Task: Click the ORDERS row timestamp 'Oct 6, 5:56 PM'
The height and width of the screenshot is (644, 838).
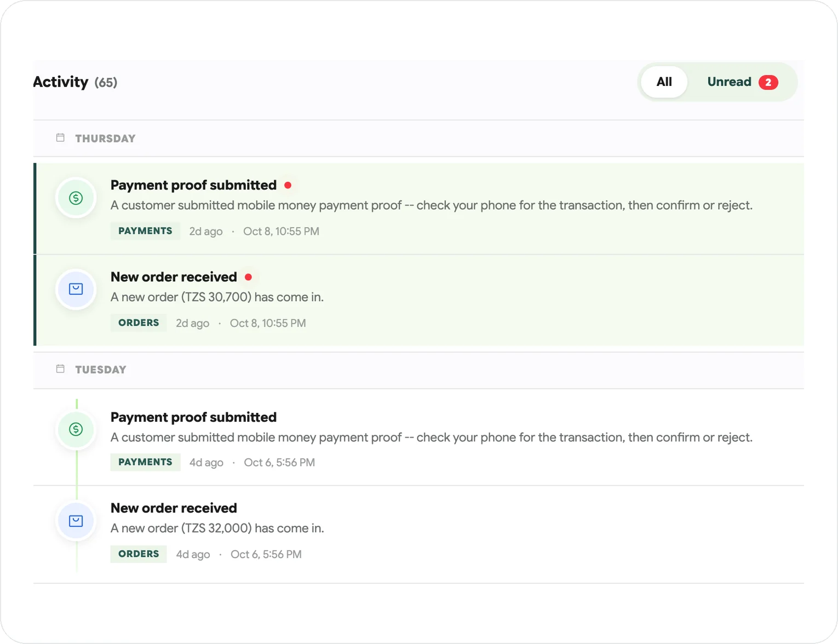Action: coord(266,555)
